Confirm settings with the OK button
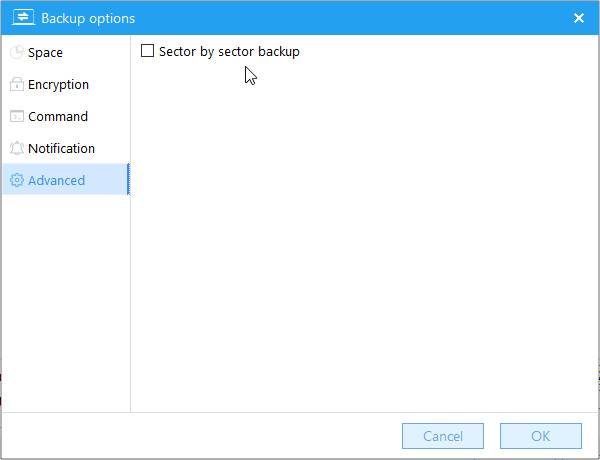The width and height of the screenshot is (600, 460). pos(541,436)
